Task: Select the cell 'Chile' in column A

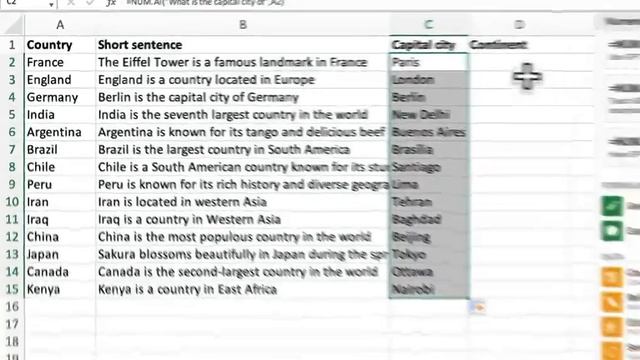Action: coord(60,167)
